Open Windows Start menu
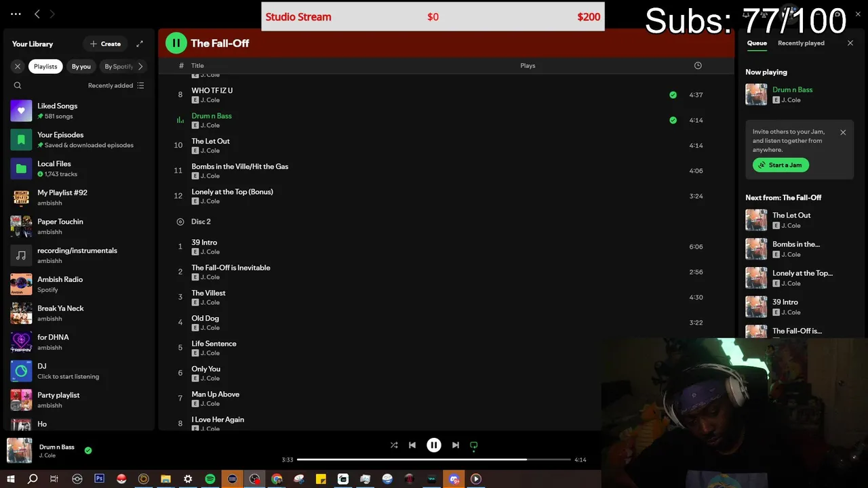The image size is (868, 488). (x=11, y=479)
